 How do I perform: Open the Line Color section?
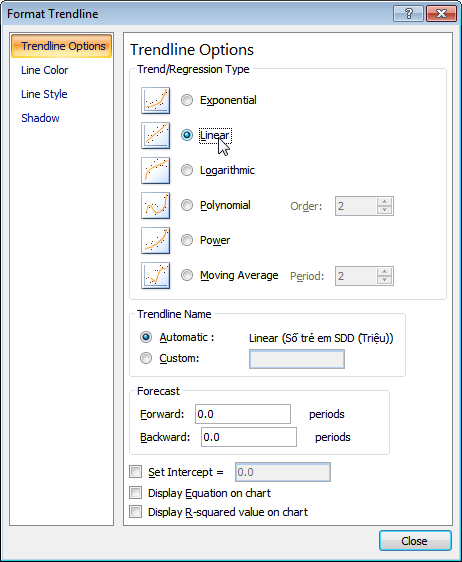click(44, 70)
